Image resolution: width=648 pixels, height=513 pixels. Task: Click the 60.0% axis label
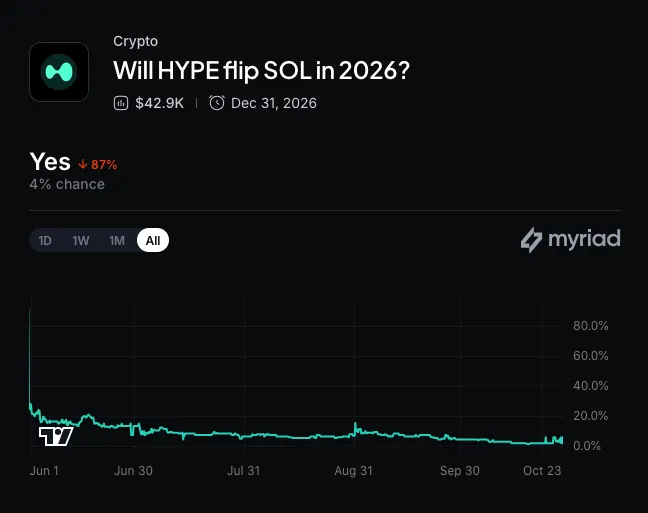[591, 356]
